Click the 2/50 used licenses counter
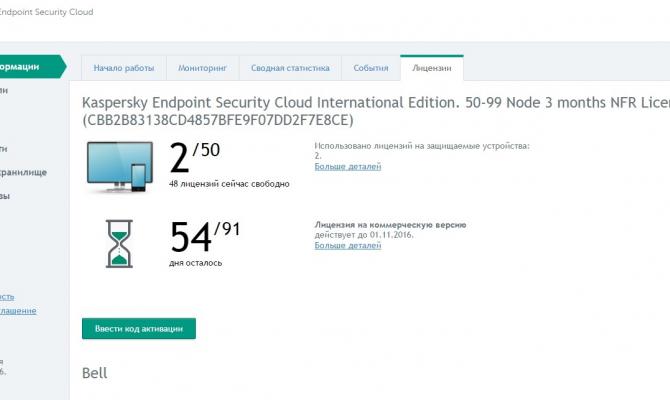Viewport: 670px width, 400px height. 194,157
